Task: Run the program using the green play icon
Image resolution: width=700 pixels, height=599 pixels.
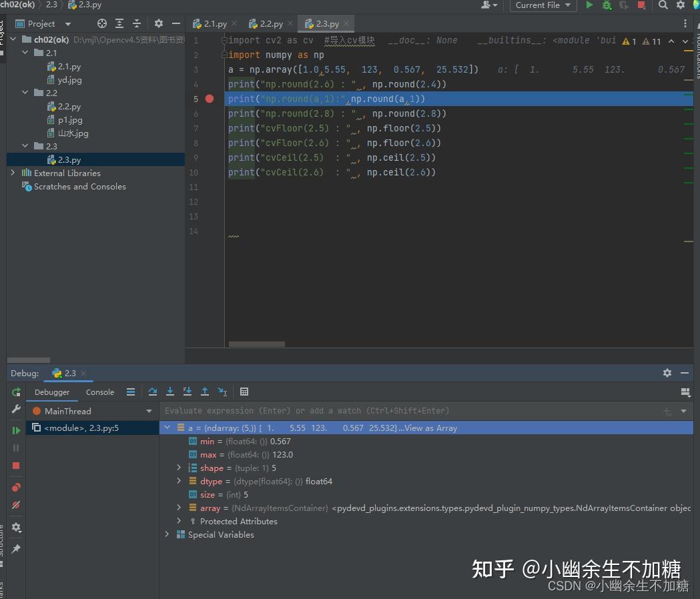Action: [x=590, y=5]
